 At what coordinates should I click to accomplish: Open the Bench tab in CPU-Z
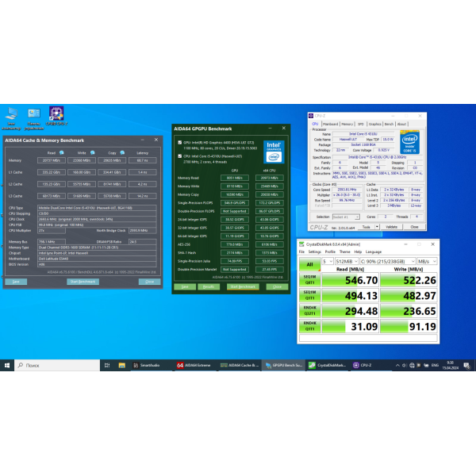coord(389,124)
